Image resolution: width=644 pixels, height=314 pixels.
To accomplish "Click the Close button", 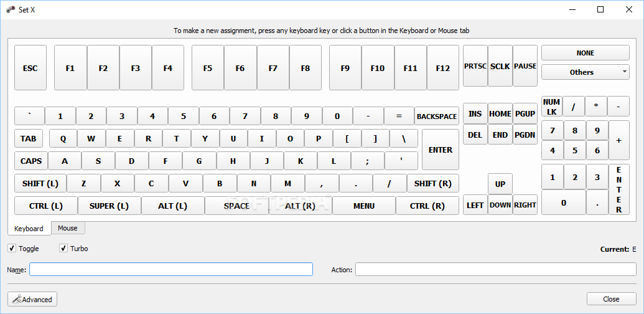I will click(x=611, y=299).
